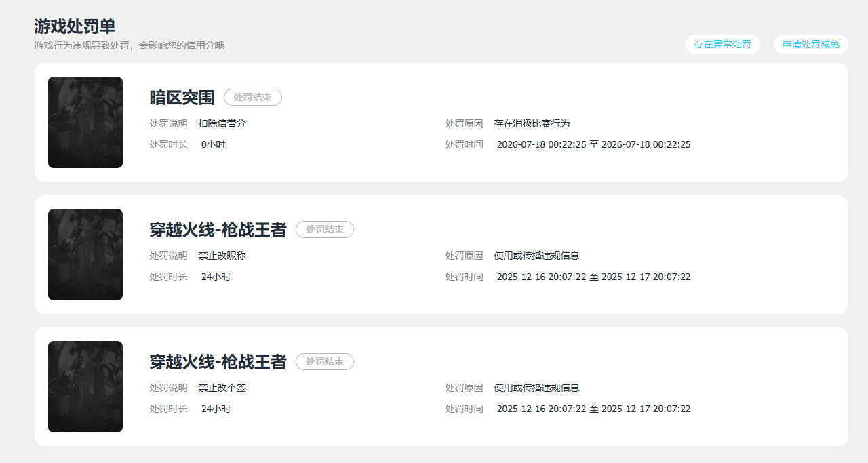Click 24小时 in the 禁止改个签 card
868x463 pixels.
(216, 409)
